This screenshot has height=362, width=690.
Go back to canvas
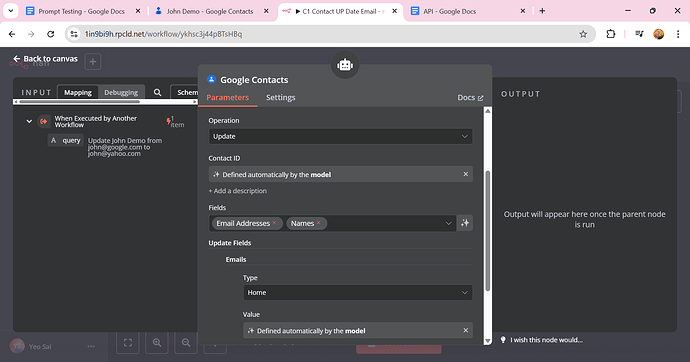(x=45, y=59)
